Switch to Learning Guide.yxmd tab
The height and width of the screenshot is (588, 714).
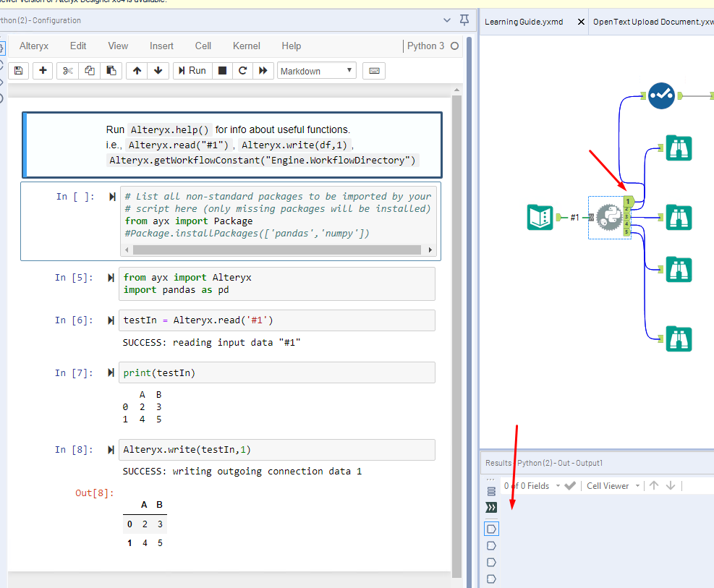coord(524,22)
